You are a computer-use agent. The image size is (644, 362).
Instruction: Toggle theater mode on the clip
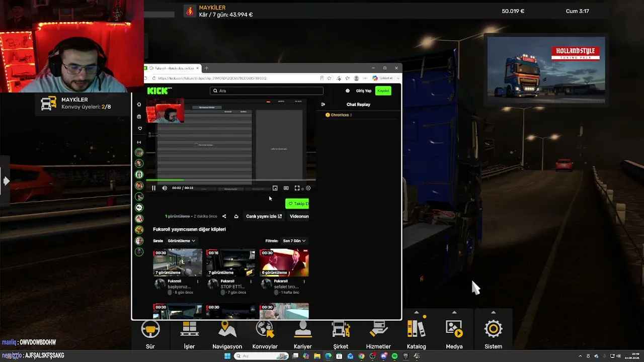point(286,188)
